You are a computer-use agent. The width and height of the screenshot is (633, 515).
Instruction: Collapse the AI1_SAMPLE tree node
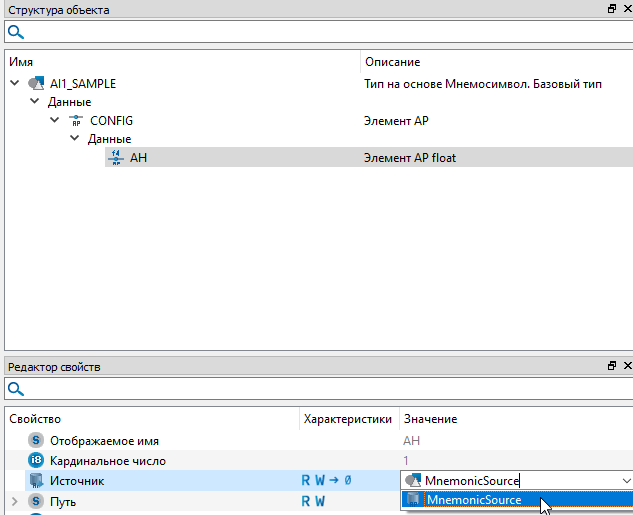15,84
